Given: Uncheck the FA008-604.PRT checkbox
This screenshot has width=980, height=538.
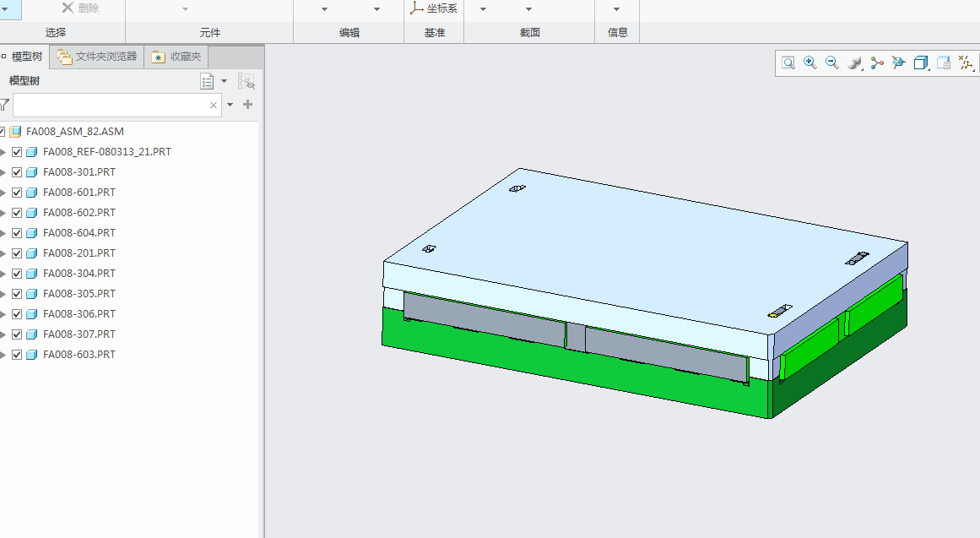Looking at the screenshot, I should [x=17, y=233].
